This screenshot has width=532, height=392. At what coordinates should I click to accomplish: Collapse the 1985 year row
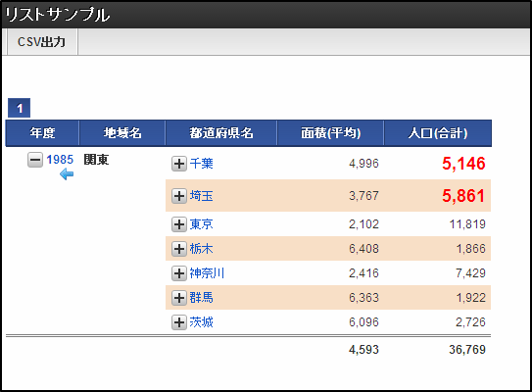click(35, 160)
